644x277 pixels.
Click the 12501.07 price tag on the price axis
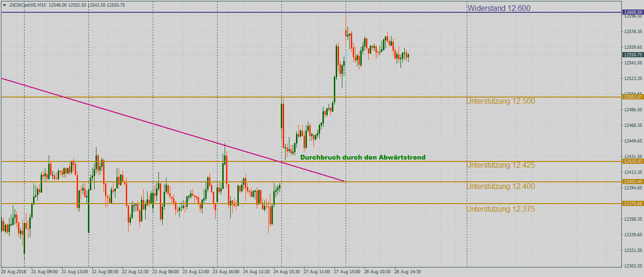click(633, 97)
